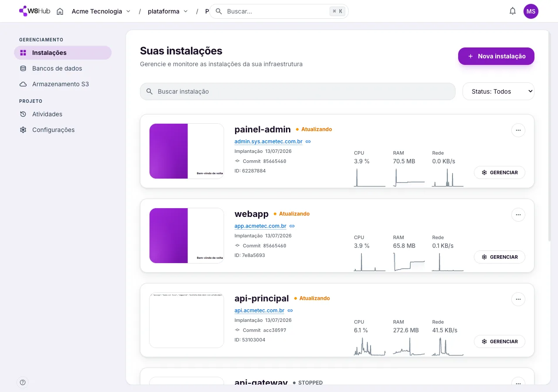Screen dimensions: 558x392
Task: Click the painel-admin preview thumbnail
Action: [x=187, y=151]
